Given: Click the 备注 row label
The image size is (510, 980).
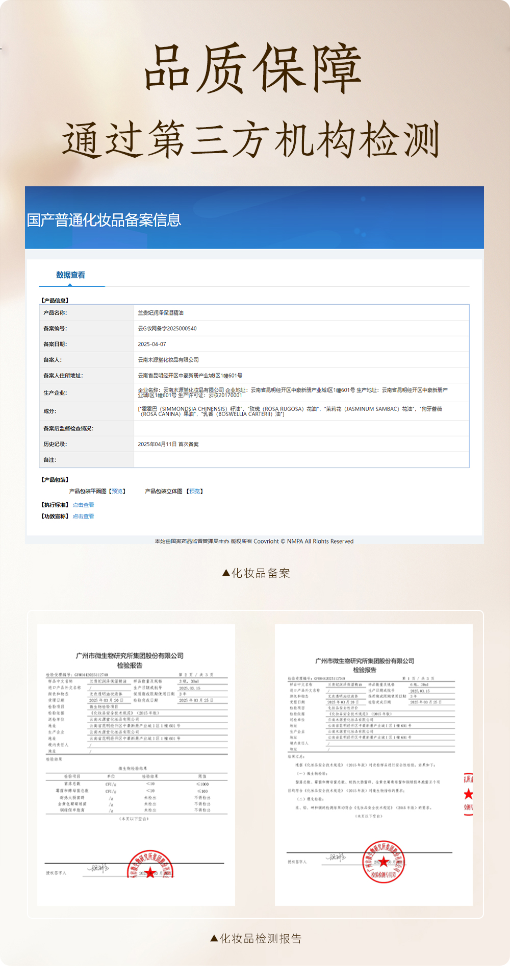Looking at the screenshot, I should pyautogui.click(x=50, y=460).
